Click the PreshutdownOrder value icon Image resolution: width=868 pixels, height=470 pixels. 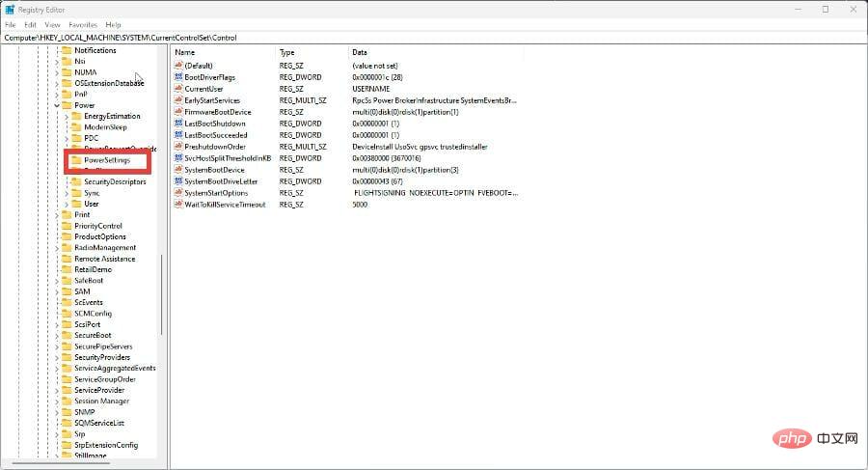coord(178,147)
